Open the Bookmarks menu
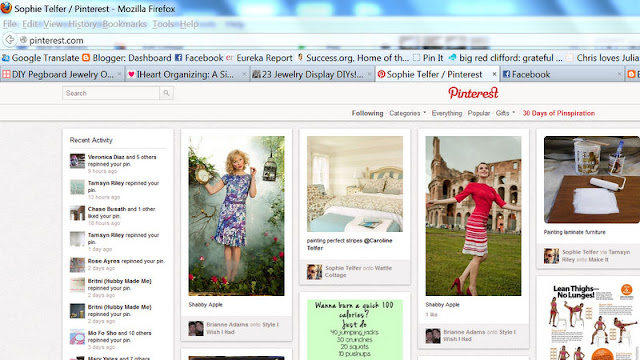This screenshot has width=640, height=360. [x=124, y=24]
